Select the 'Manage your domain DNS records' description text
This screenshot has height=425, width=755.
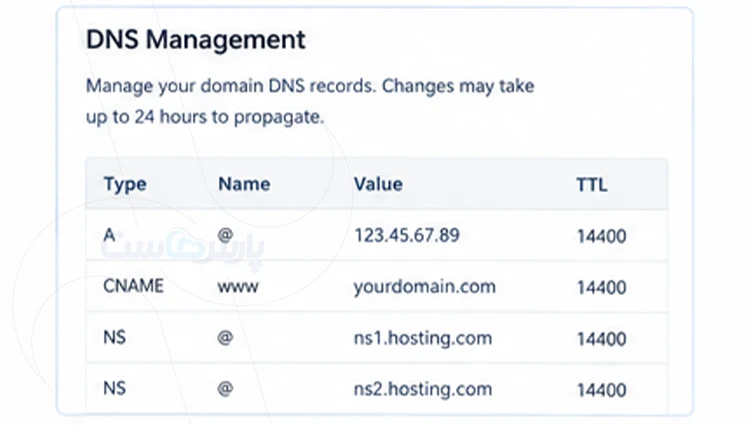pos(310,102)
